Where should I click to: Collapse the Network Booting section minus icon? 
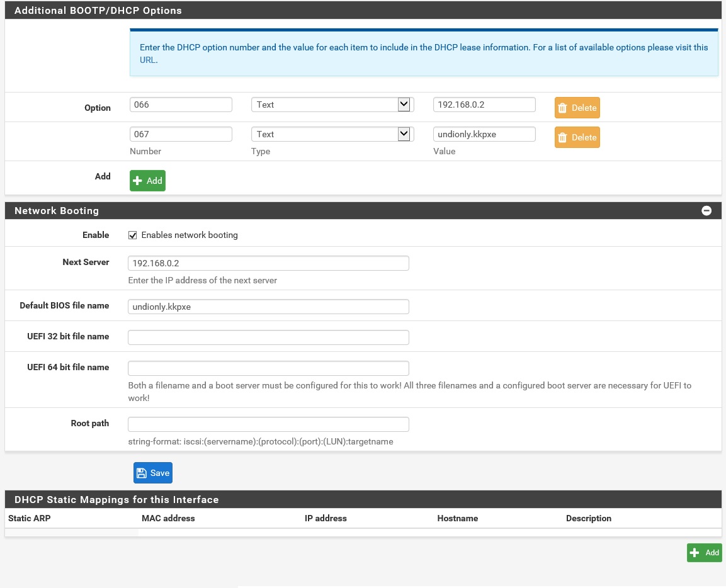click(x=706, y=211)
